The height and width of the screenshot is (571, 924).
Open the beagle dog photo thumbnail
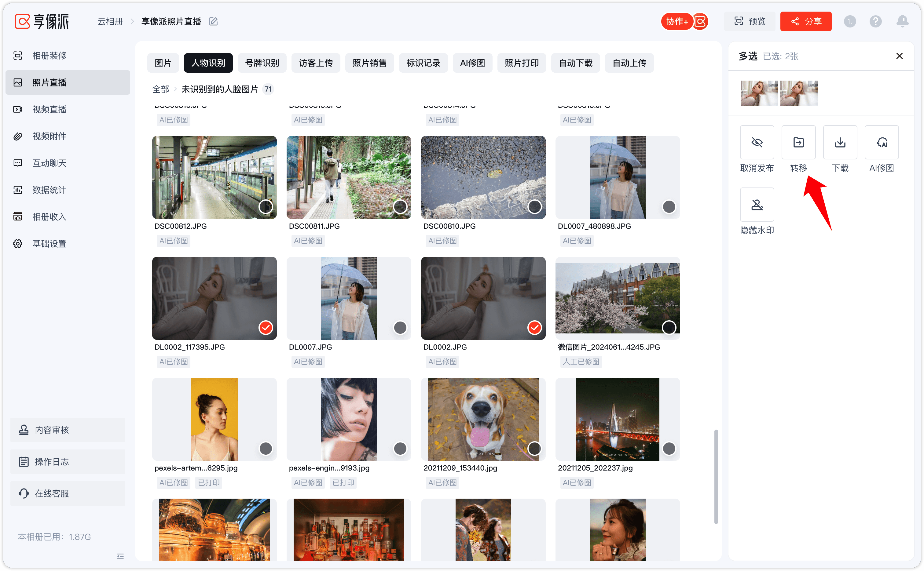tap(483, 419)
